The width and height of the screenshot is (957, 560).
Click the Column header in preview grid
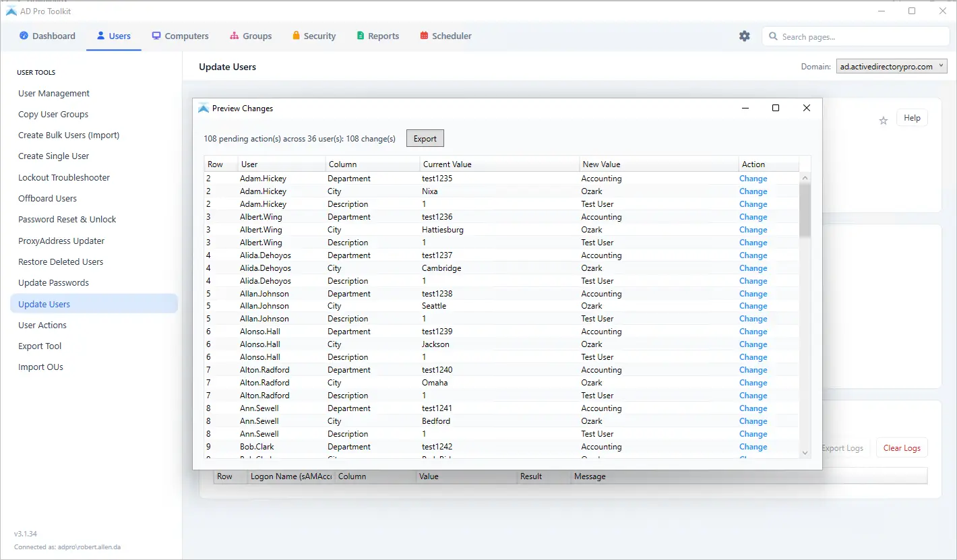(x=373, y=164)
